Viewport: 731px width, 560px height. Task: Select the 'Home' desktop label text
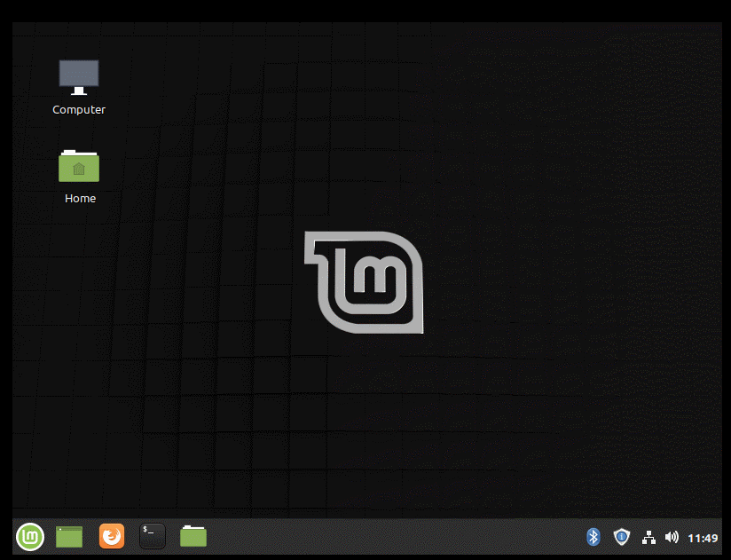pyautogui.click(x=80, y=198)
